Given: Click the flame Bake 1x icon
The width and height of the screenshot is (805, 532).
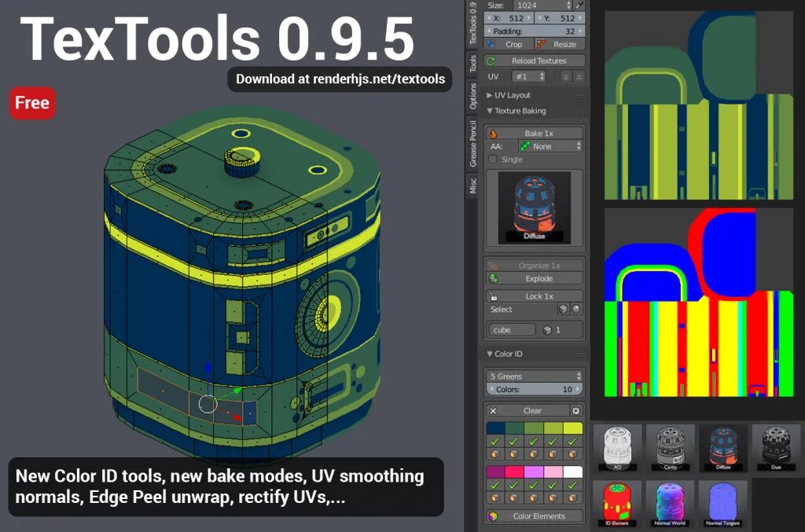Looking at the screenshot, I should (493, 134).
